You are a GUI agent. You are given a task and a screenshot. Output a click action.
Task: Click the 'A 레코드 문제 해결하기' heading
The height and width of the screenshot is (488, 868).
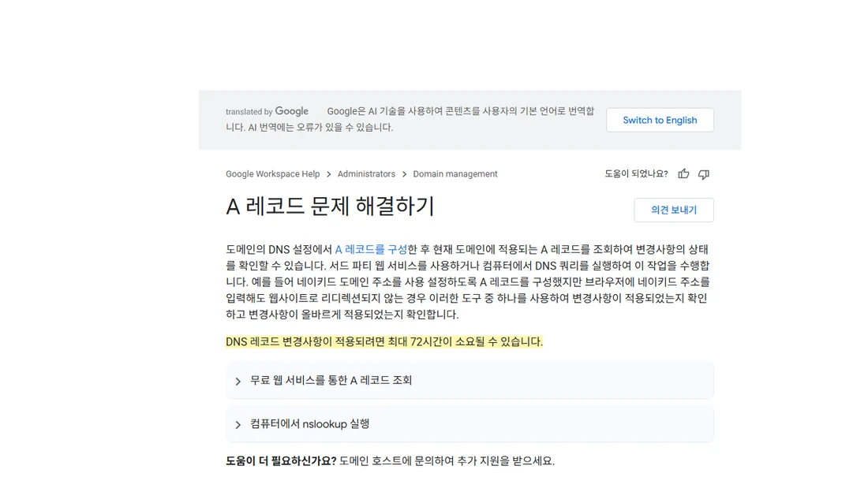[x=330, y=207]
